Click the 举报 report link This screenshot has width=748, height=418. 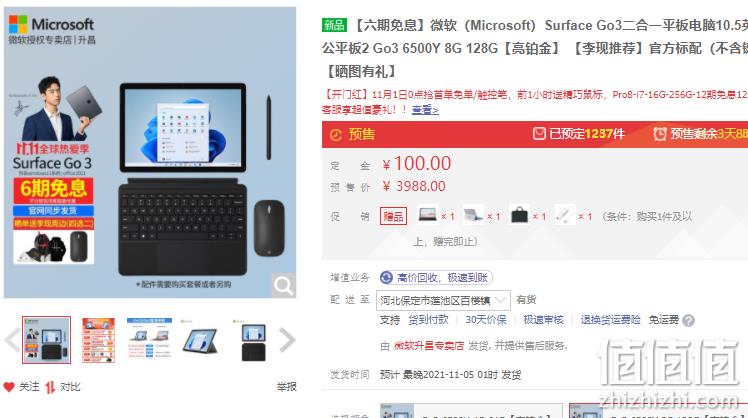(x=286, y=387)
